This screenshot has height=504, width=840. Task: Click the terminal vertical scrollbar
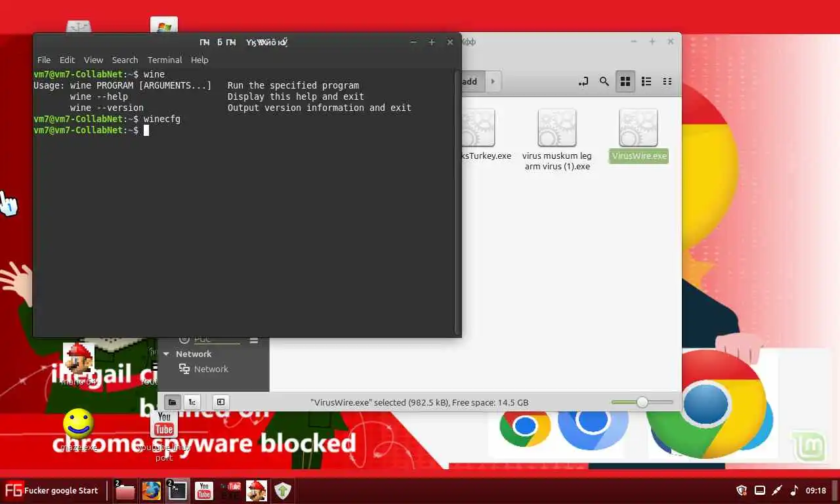[x=457, y=202]
